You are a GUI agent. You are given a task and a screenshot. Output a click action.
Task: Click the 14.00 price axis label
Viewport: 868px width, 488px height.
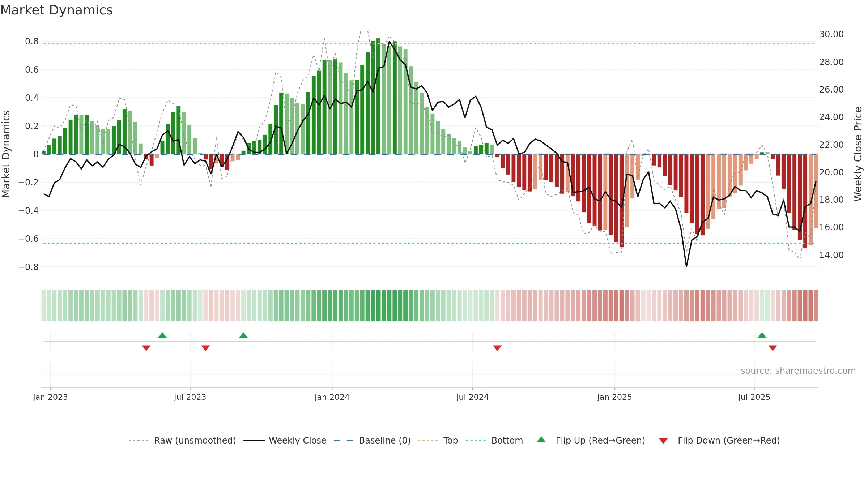click(x=831, y=255)
